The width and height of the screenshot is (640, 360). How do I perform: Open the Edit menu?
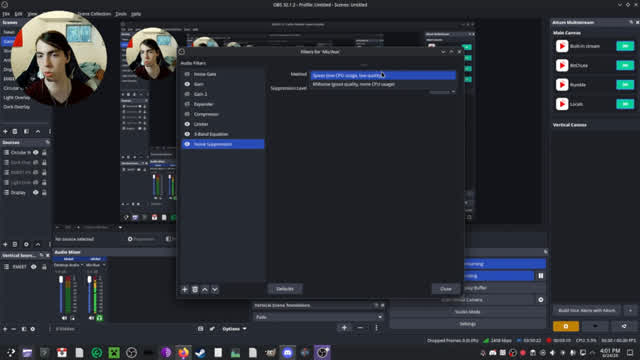click(18, 14)
